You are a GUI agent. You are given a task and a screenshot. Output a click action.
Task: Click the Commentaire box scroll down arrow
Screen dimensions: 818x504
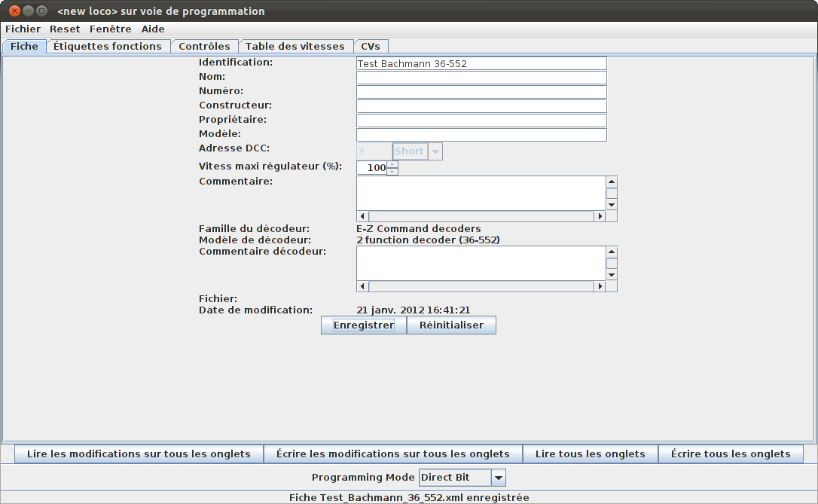coord(612,204)
